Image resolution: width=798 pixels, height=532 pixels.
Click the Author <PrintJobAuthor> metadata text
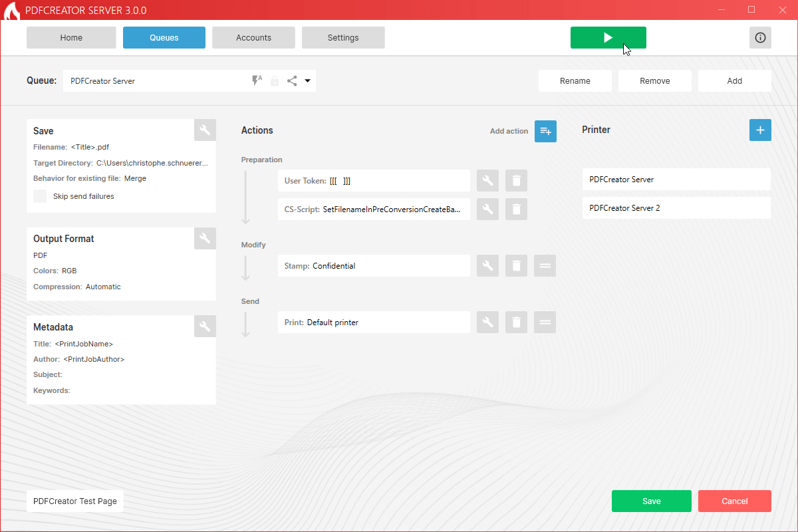[x=79, y=359]
